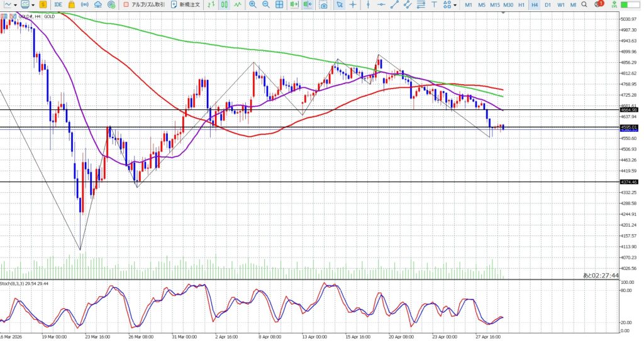Select the crosshair cursor tool

[x=353, y=5]
